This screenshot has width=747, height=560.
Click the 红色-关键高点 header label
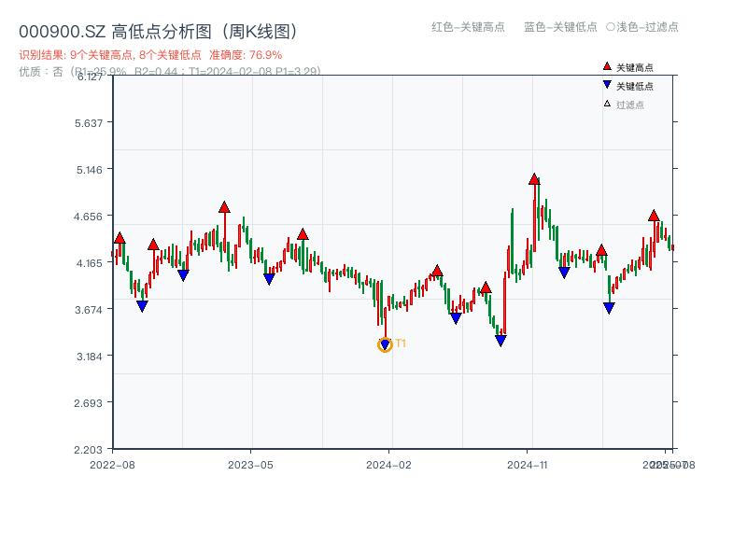(468, 27)
